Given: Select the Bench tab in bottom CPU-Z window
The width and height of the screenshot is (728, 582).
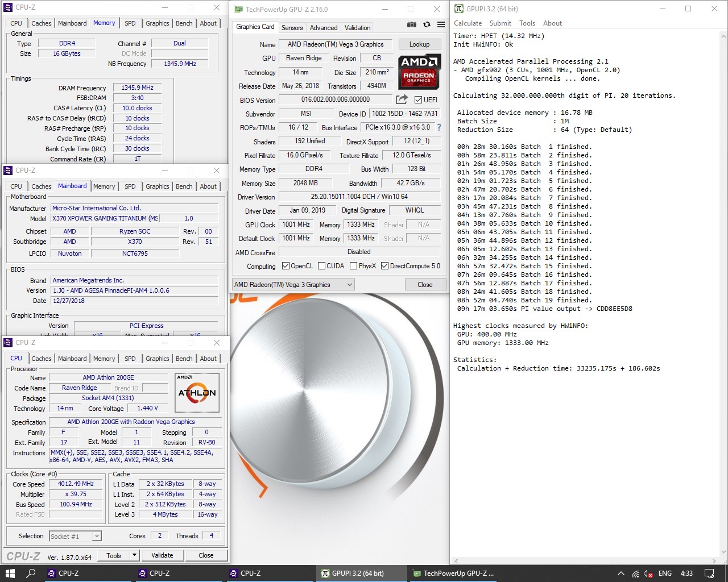Looking at the screenshot, I should tap(184, 359).
